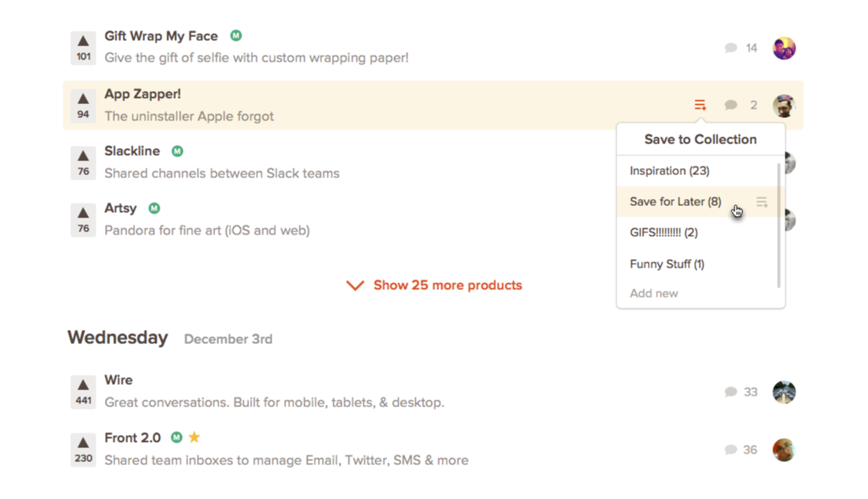This screenshot has height=499, width=868.
Task: Open avatar of Wire poster
Action: (784, 393)
